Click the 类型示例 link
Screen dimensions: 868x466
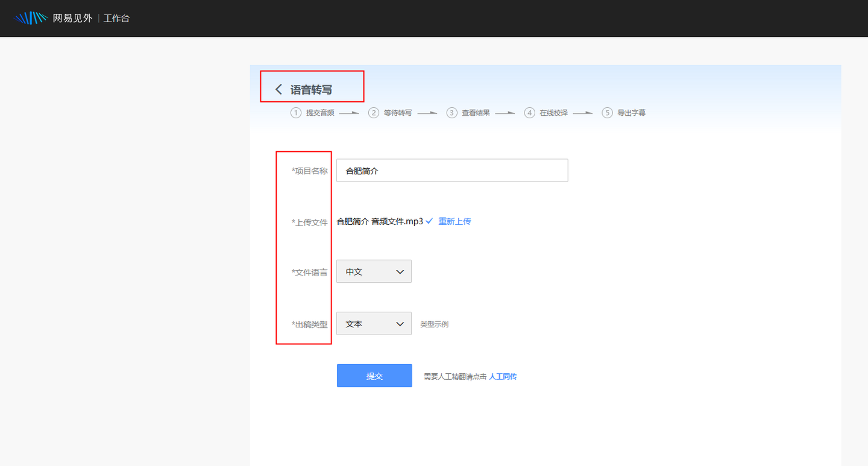coord(434,324)
